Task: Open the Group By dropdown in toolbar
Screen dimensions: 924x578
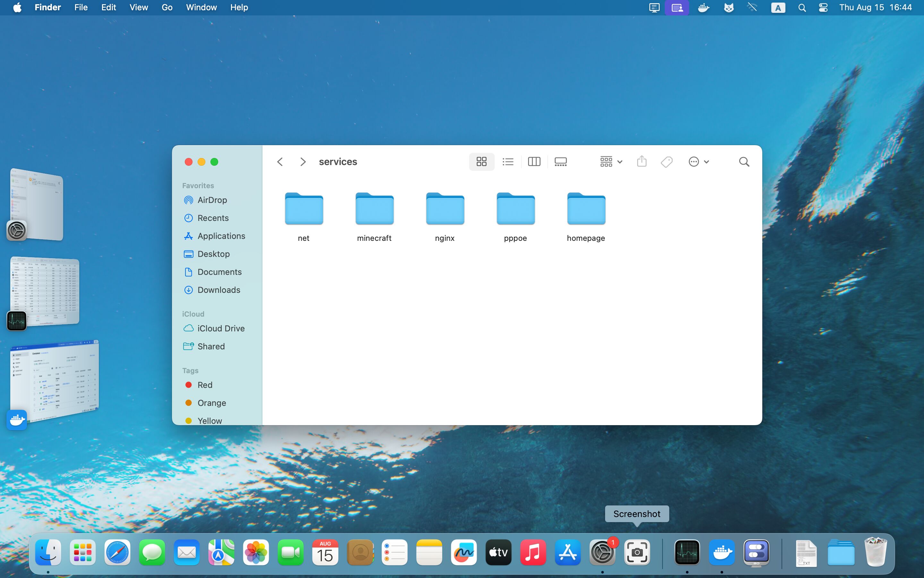Action: (x=611, y=162)
